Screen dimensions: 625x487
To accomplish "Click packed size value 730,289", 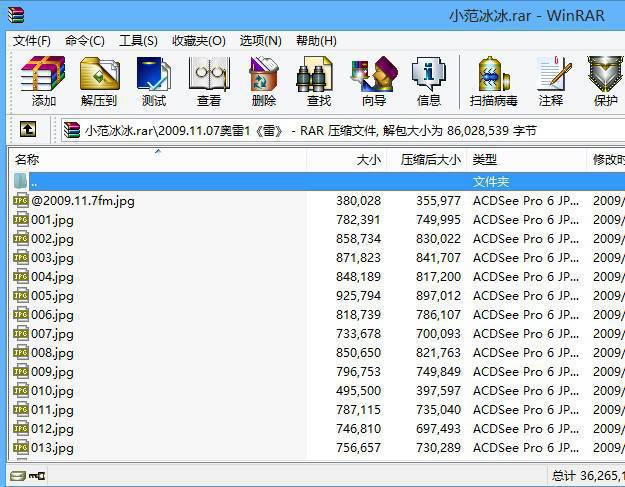I will pos(438,448).
